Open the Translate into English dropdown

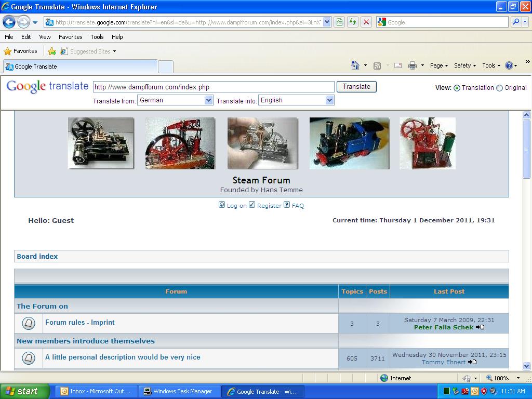pos(296,100)
